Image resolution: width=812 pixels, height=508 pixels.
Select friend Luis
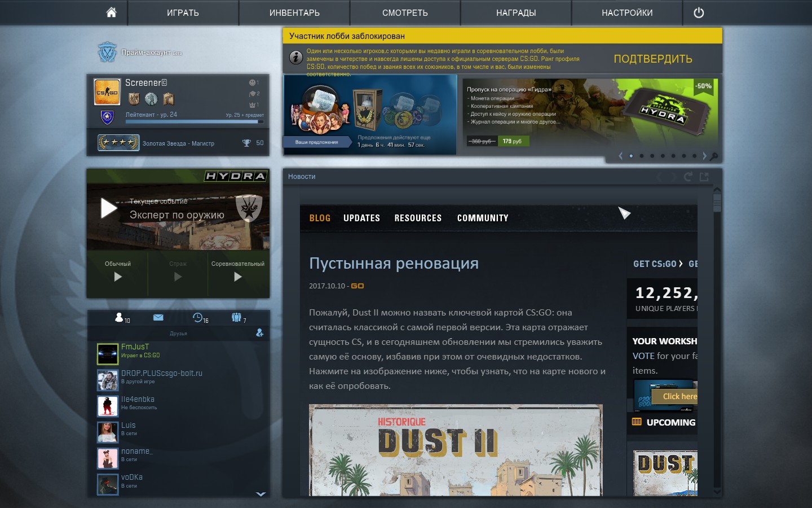coord(178,432)
